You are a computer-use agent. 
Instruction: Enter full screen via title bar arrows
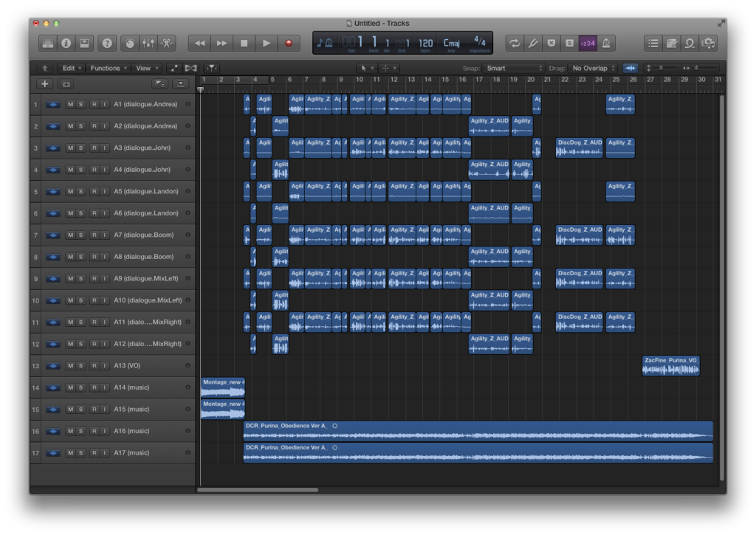pos(721,23)
